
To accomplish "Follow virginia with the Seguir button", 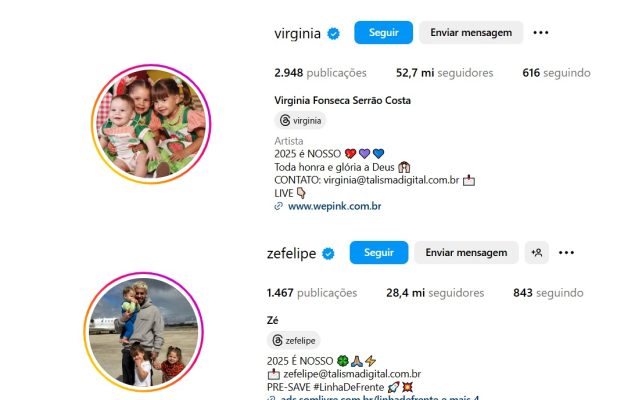I will point(383,33).
